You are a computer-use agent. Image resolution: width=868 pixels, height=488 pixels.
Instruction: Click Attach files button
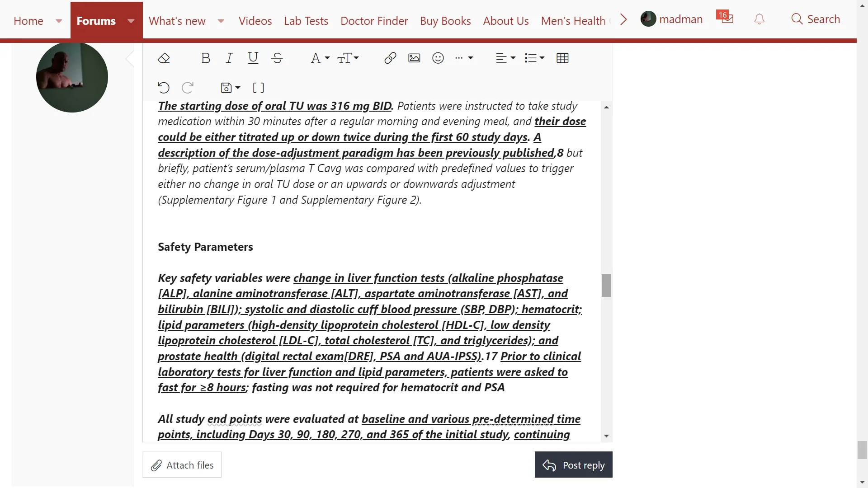point(182,465)
